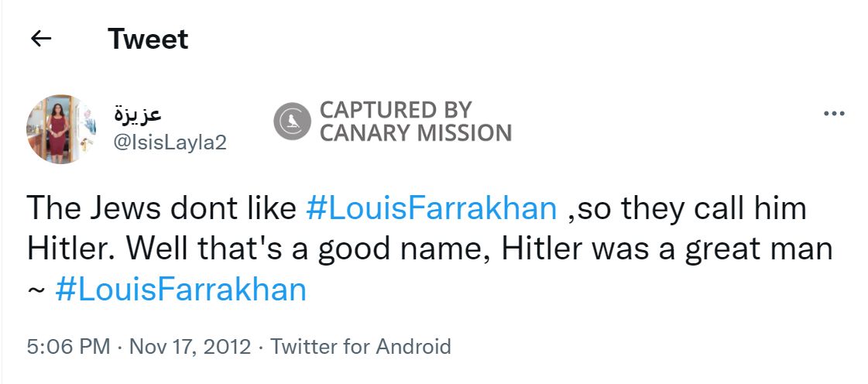Click the CAPTURED BY watermark text
The image size is (868, 384).
(x=395, y=109)
